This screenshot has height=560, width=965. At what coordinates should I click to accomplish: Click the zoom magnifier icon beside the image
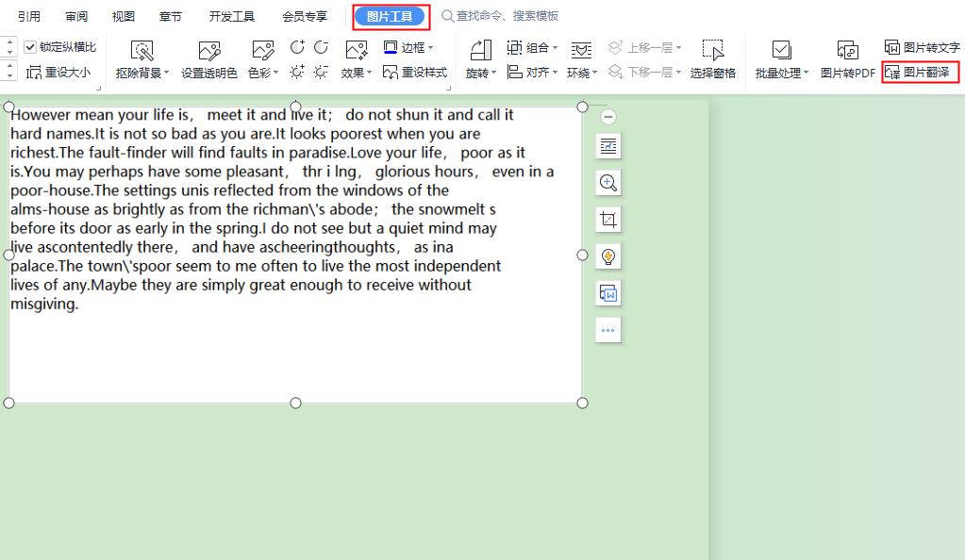pyautogui.click(x=608, y=183)
